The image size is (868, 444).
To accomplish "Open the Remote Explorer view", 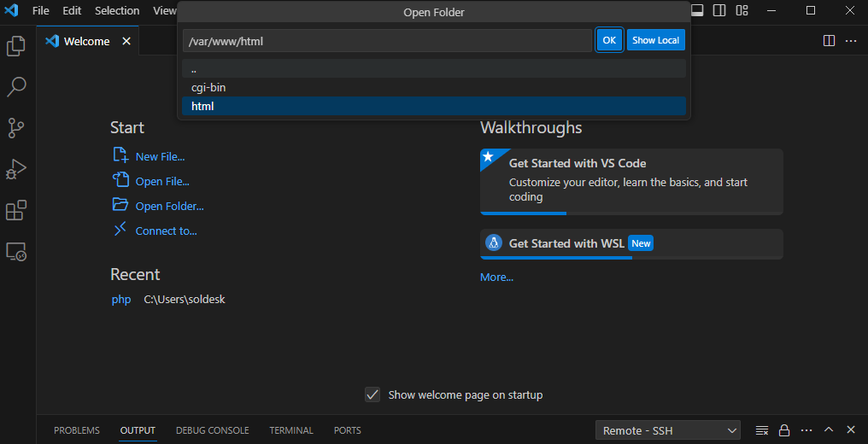I will 16,252.
